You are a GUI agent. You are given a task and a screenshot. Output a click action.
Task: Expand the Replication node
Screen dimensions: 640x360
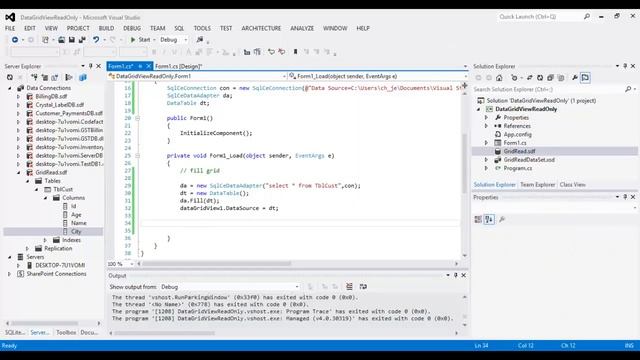coord(27,249)
